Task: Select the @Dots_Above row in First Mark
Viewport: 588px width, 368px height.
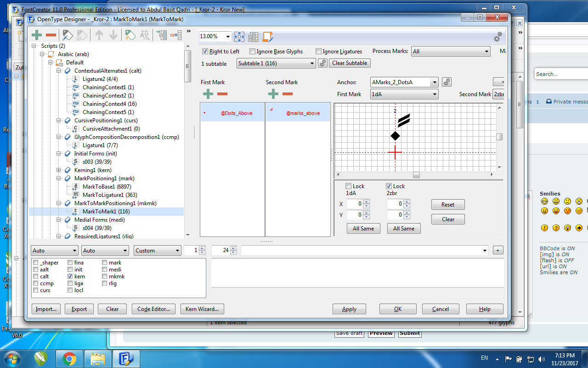Action: click(232, 113)
